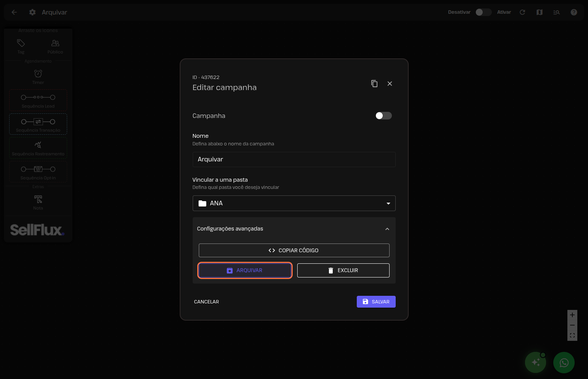Click the refresh icon in top bar
The height and width of the screenshot is (379, 588).
click(x=522, y=12)
